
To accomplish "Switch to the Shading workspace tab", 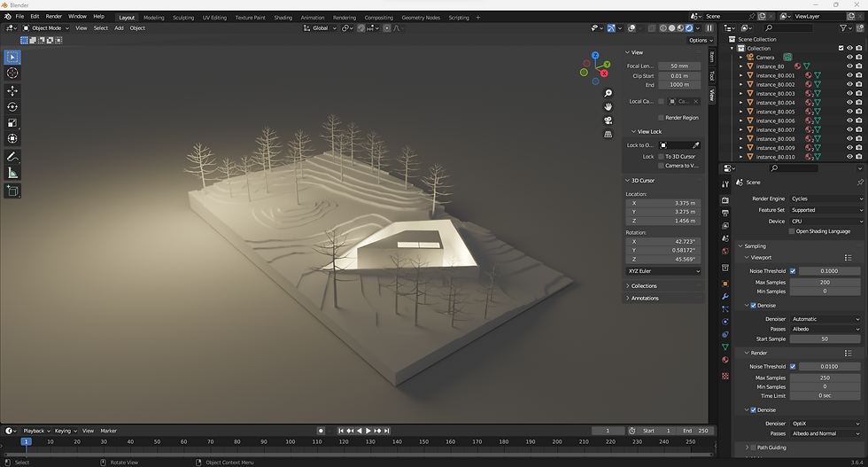I will tap(283, 17).
